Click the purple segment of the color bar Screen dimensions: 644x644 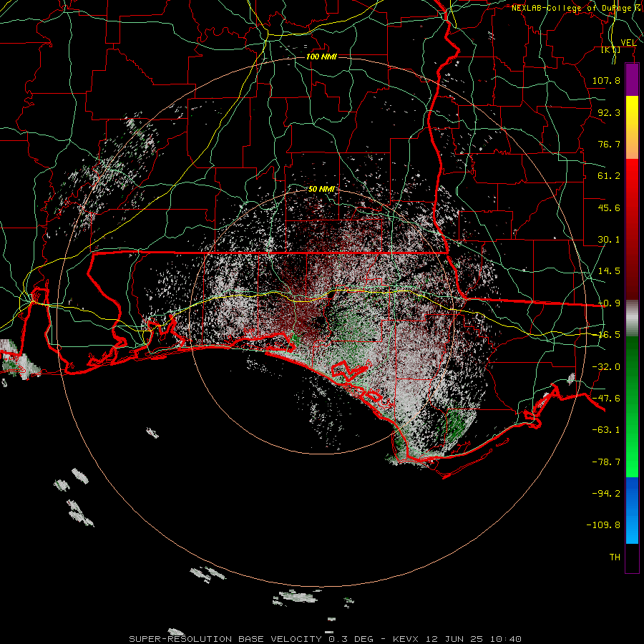tap(632, 79)
